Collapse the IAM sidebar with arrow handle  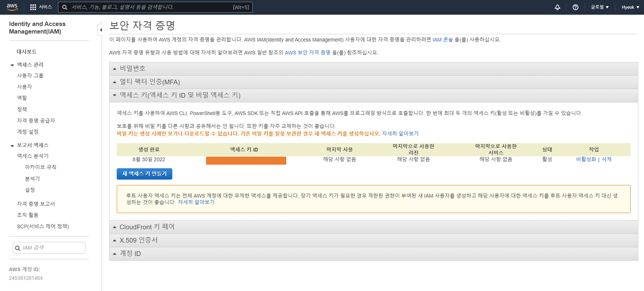[100, 30]
